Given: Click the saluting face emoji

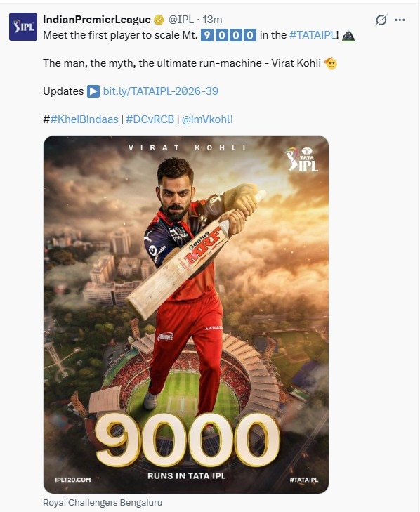Looking at the screenshot, I should 331,63.
